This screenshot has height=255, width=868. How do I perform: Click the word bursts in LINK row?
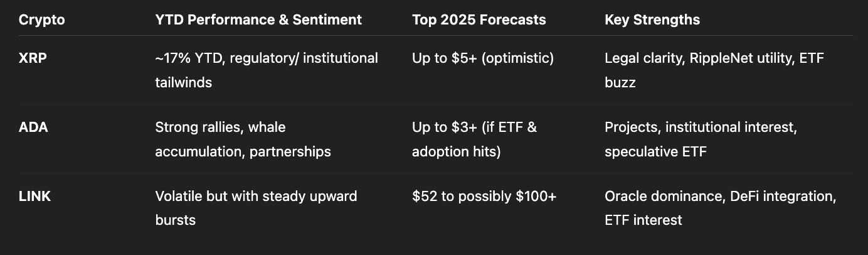click(x=175, y=220)
